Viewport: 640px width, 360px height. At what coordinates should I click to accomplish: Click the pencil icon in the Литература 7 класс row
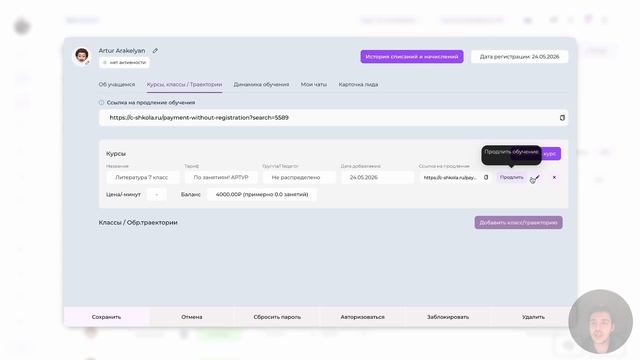[x=537, y=177]
